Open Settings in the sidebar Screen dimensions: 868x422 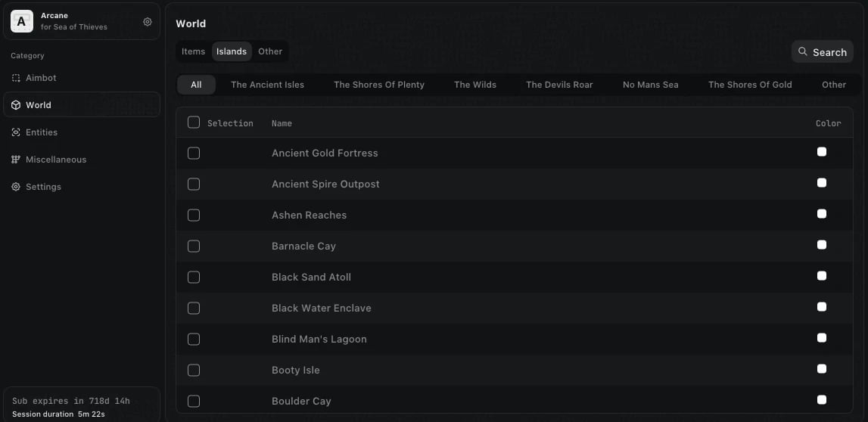43,187
